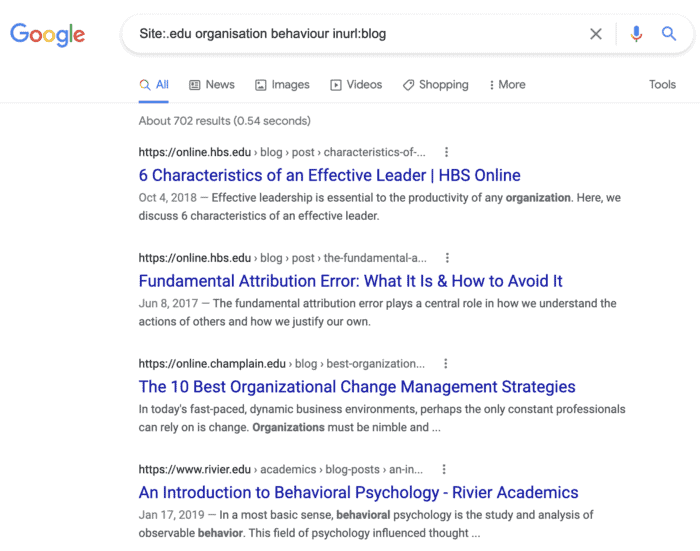Open options for the Fundamental Attribution Error result
This screenshot has width=700, height=551.
coord(447,258)
